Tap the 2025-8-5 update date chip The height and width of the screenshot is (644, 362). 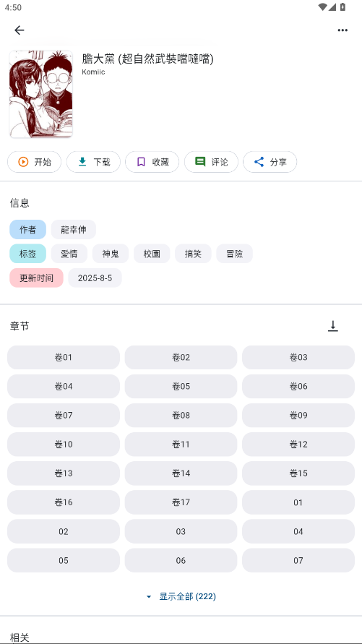[95, 278]
